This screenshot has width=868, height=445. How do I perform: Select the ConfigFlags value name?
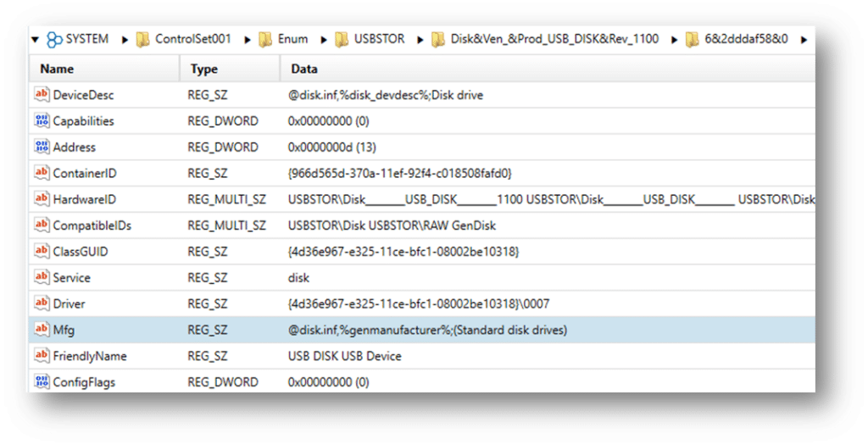(x=84, y=382)
